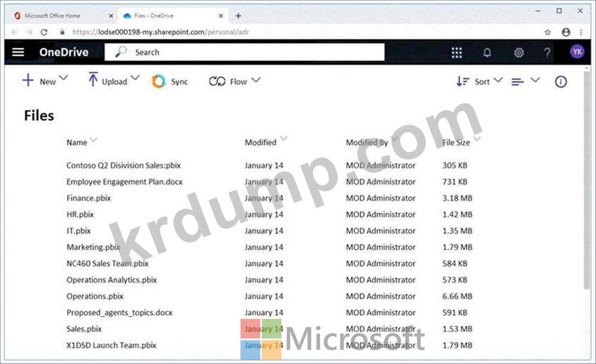Close the Files - OneDrive tab
Viewport: 596px width, 364px height.
tap(221, 16)
